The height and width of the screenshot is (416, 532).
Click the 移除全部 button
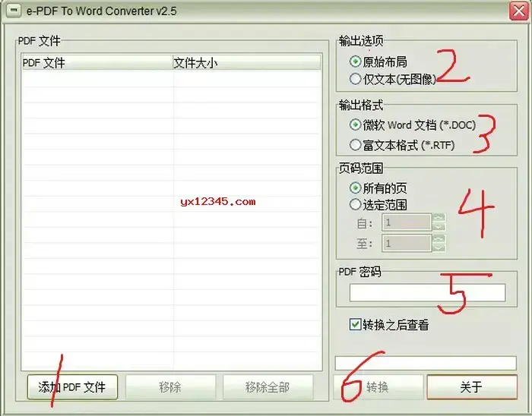coord(268,387)
